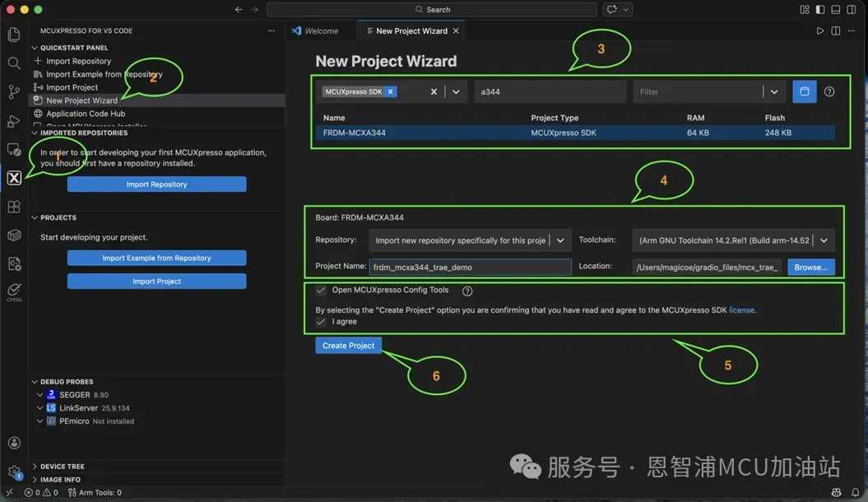This screenshot has height=502, width=868.
Task: Open the editor more actions ellipsis
Action: [851, 30]
